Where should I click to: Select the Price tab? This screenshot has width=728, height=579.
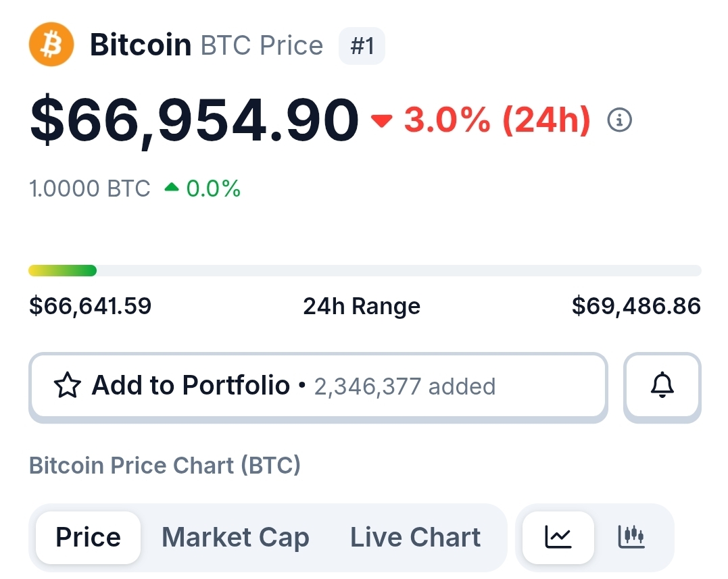click(88, 537)
